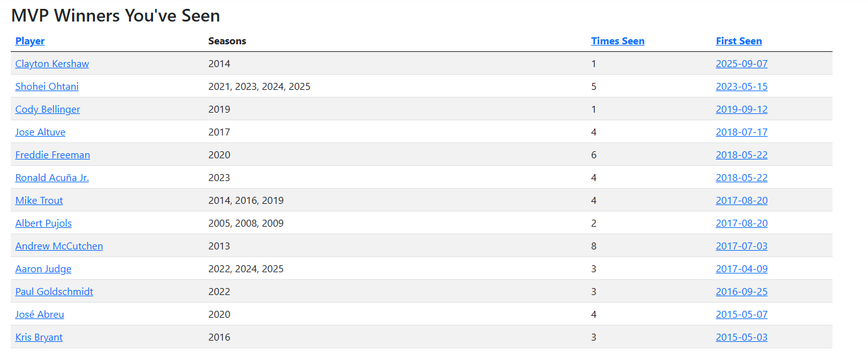
Task: Open Shohei Ohtani player link
Action: [47, 87]
